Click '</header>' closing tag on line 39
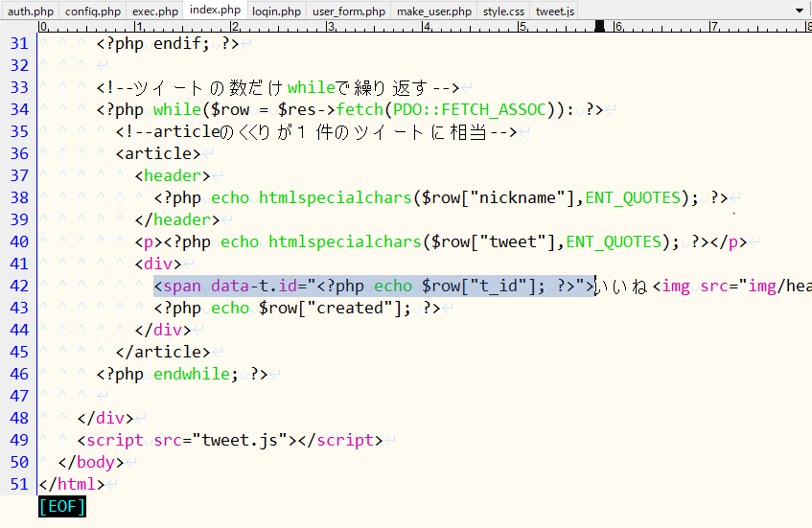Viewport: 812px width, 528px height. coord(177,220)
